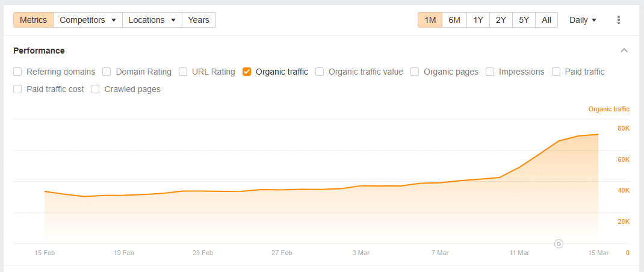Image resolution: width=644 pixels, height=272 pixels.
Task: Check the Paid traffic checkbox
Action: pos(556,72)
